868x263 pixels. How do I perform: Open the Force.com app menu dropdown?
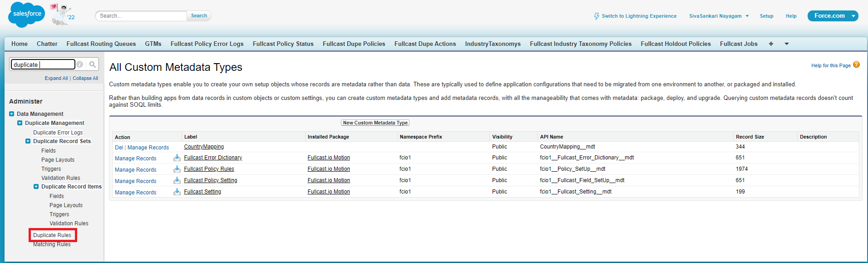click(x=853, y=16)
